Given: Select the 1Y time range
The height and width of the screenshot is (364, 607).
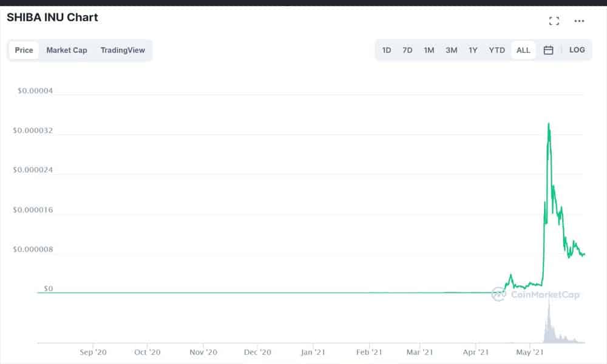Looking at the screenshot, I should pyautogui.click(x=473, y=50).
